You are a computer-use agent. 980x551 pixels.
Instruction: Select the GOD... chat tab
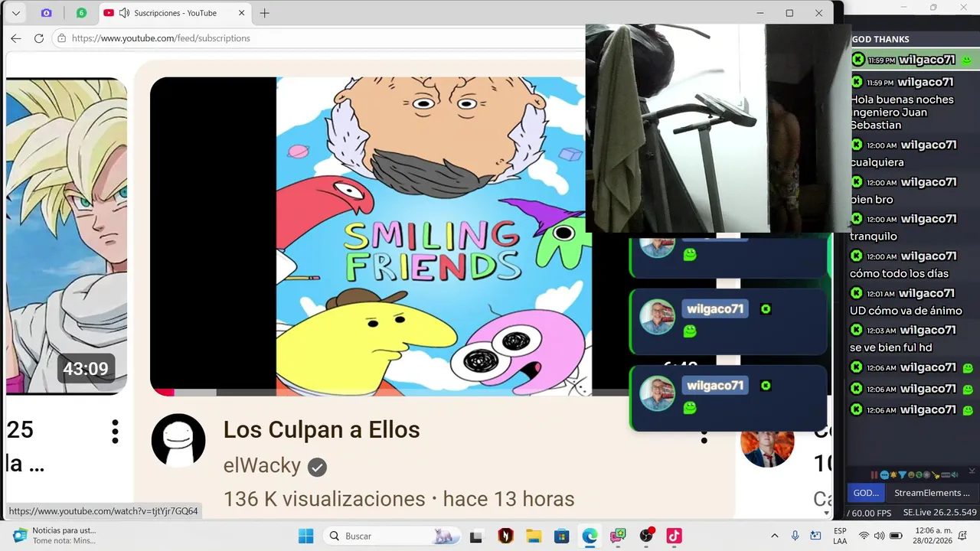866,493
